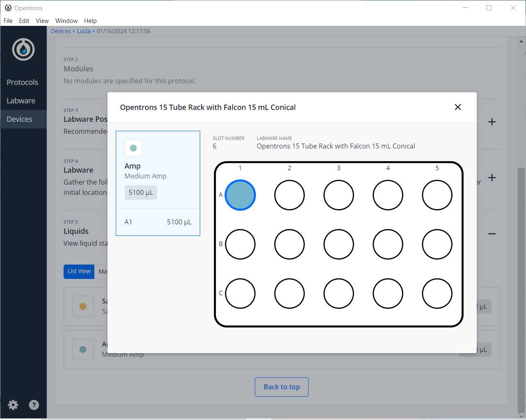
Task: Collapse Step 5 Liquids section
Action: (492, 234)
